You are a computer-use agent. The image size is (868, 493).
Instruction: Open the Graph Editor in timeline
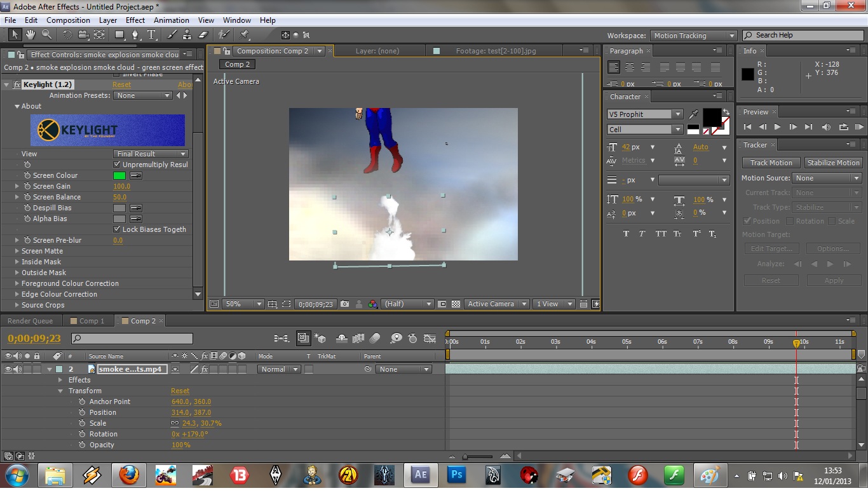[430, 339]
